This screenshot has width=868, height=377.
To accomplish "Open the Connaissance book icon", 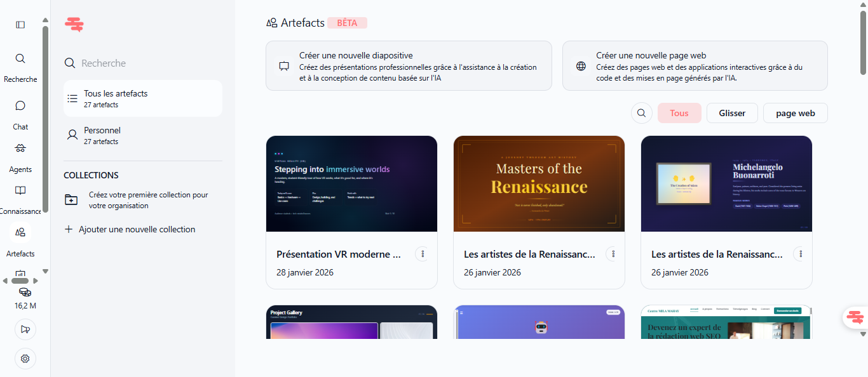I will point(20,191).
